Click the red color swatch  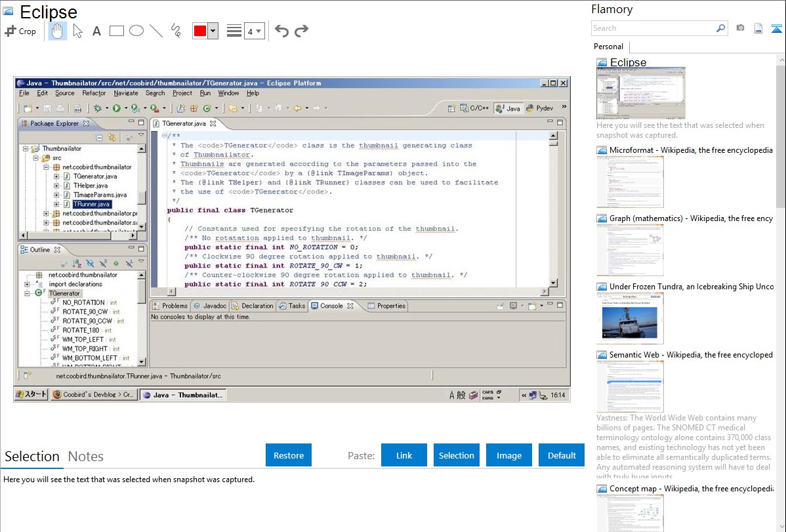[199, 31]
